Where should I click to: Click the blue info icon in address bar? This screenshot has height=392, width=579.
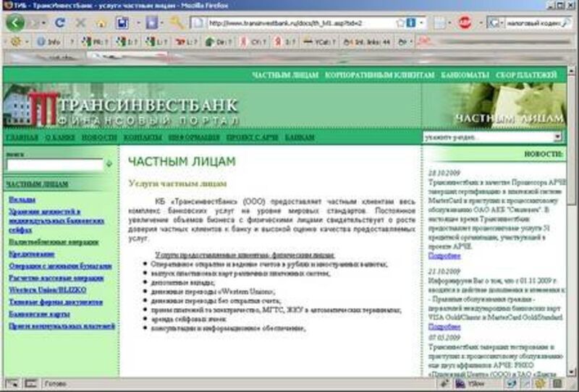pyautogui.click(x=410, y=23)
